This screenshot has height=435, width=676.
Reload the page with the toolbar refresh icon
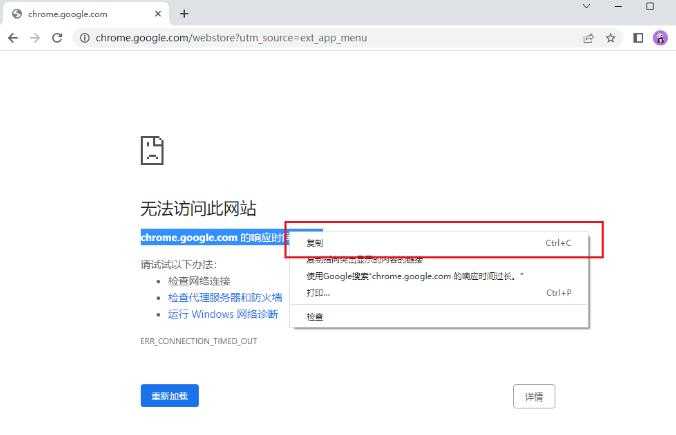pos(57,38)
